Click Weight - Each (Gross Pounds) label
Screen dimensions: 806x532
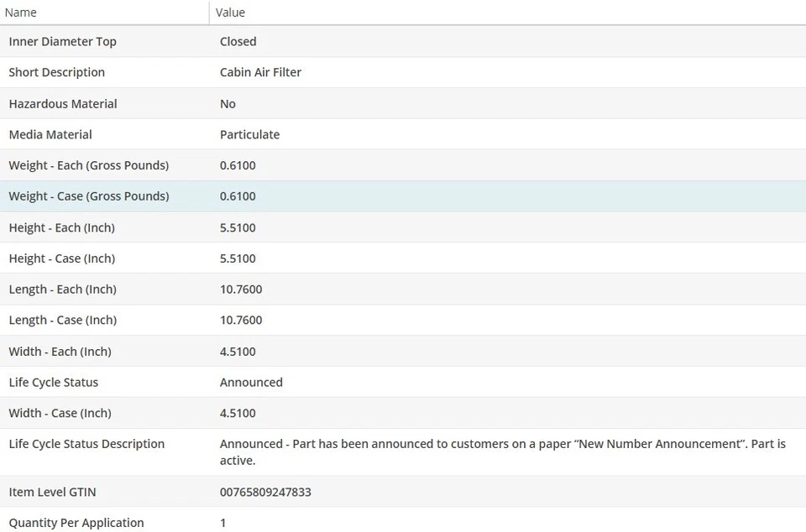click(x=89, y=165)
